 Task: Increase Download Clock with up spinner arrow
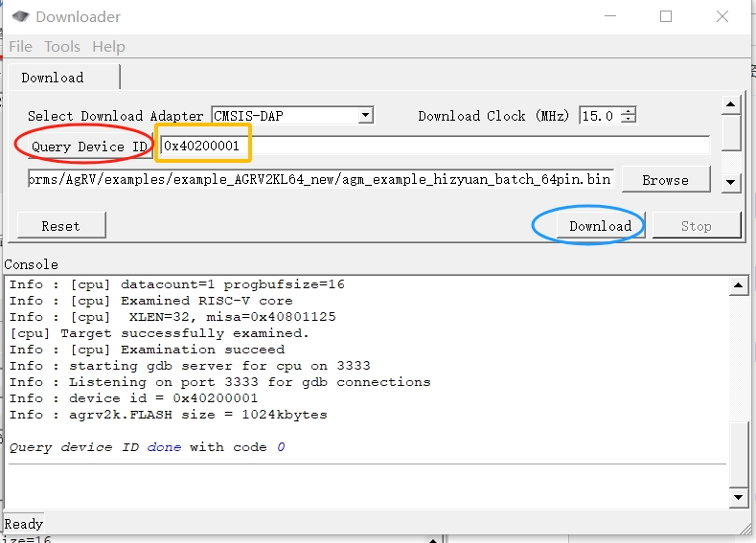pos(629,112)
